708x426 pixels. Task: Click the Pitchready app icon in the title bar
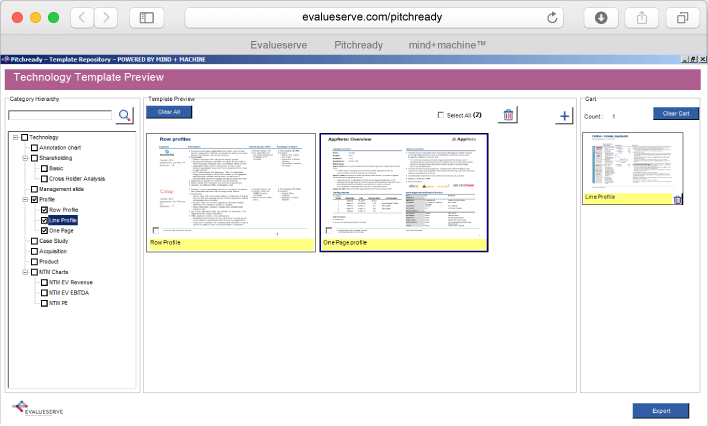(5, 59)
